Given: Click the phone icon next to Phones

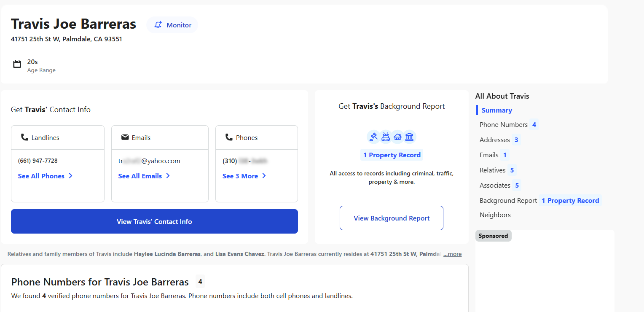Looking at the screenshot, I should [x=229, y=137].
